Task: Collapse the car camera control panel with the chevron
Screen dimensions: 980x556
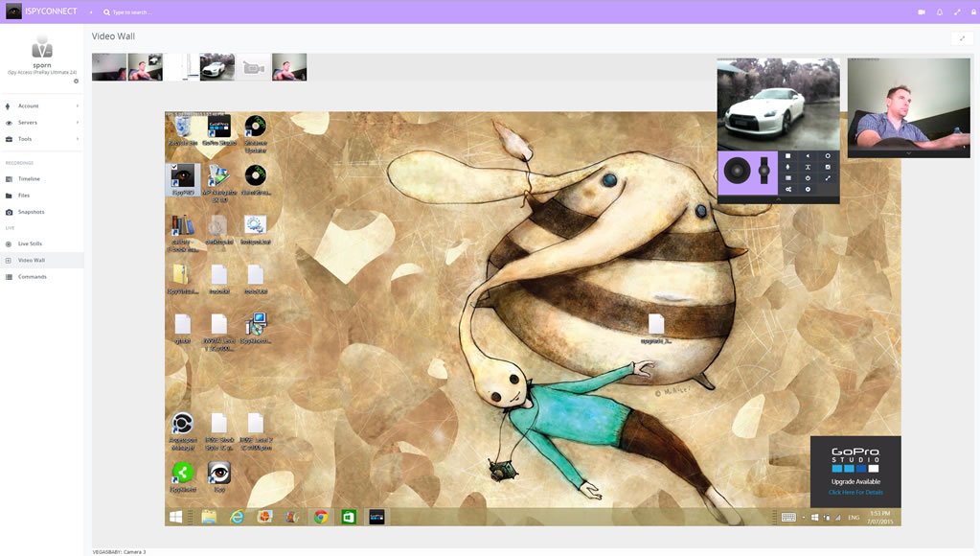Action: (778, 199)
